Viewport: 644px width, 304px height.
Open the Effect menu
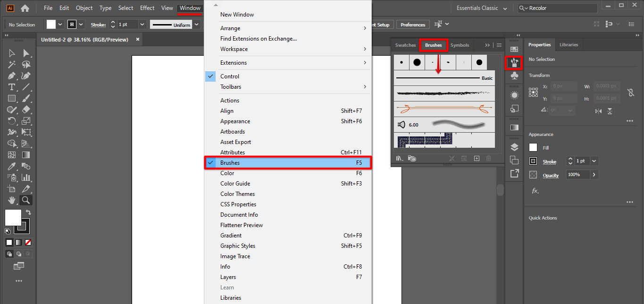tap(147, 8)
